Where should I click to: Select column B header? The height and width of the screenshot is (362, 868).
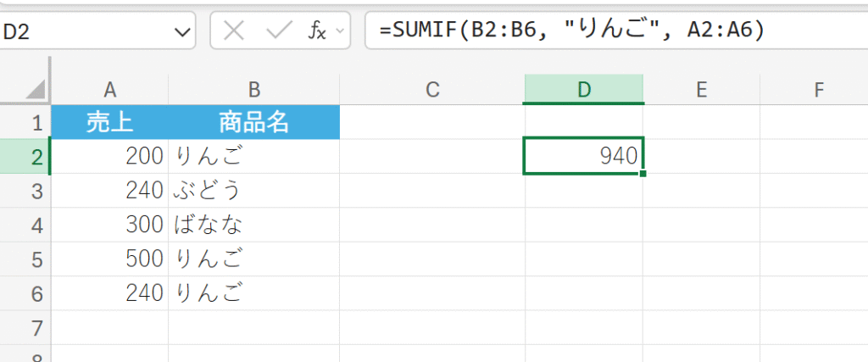coord(253,90)
